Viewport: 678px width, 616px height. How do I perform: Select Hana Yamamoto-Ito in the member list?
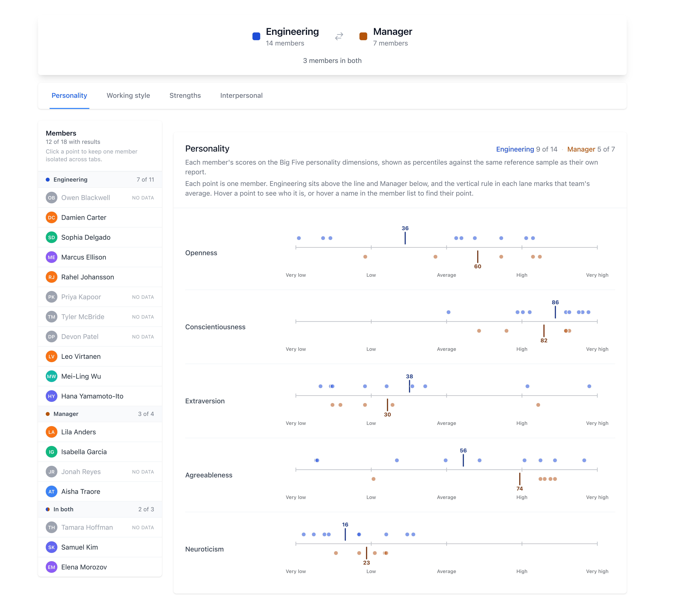coord(100,396)
